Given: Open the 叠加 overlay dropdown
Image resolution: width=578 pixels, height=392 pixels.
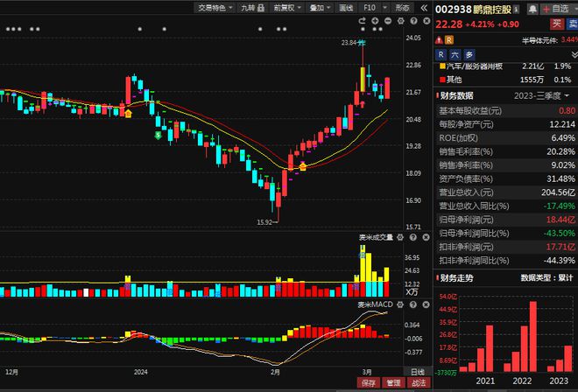Looking at the screenshot, I should (320, 8).
